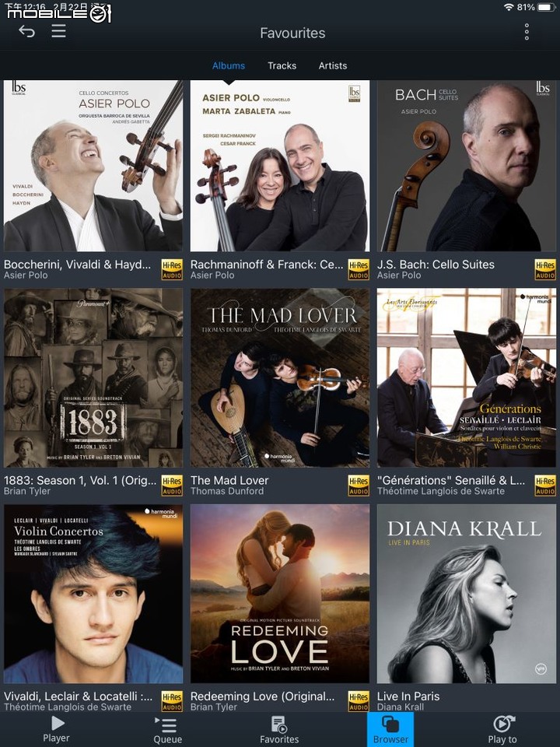Select the Redeeming Love album cover

click(x=280, y=594)
